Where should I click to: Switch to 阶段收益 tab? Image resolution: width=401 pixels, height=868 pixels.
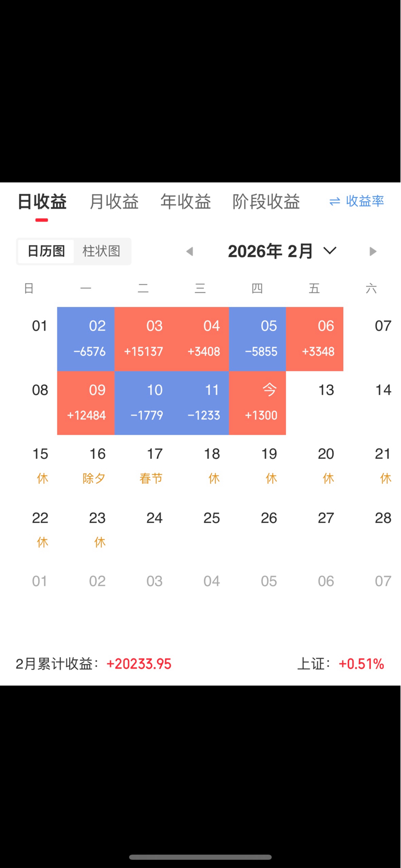[x=266, y=202]
